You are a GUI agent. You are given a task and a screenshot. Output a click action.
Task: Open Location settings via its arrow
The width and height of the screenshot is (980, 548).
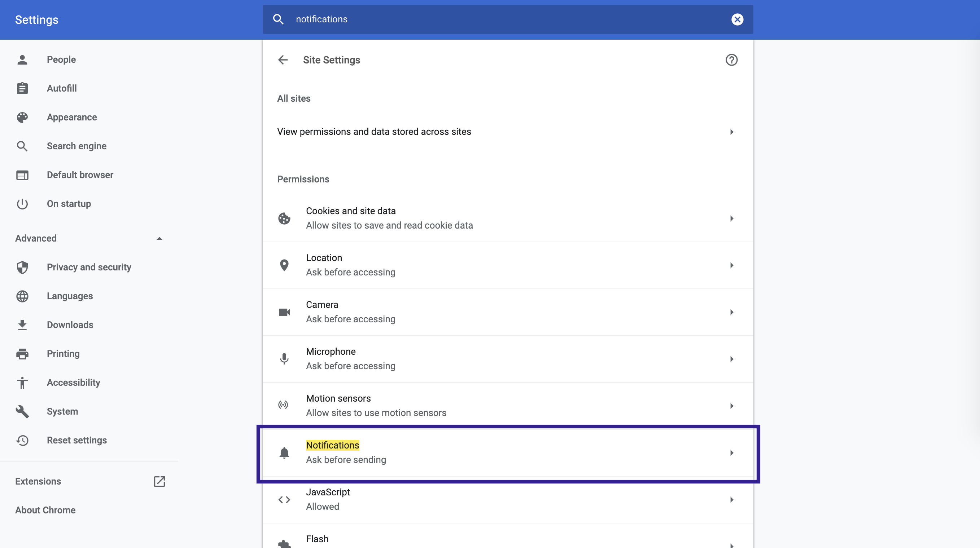click(x=732, y=265)
